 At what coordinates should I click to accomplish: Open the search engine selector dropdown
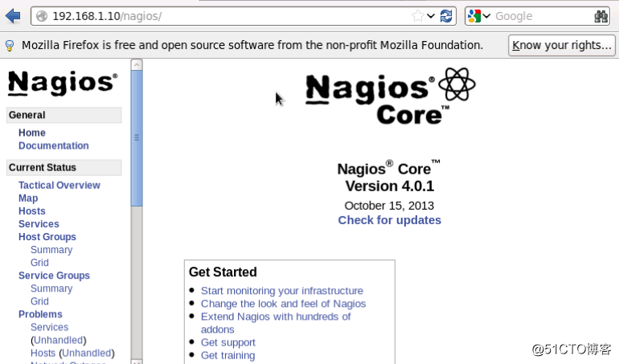tap(486, 16)
